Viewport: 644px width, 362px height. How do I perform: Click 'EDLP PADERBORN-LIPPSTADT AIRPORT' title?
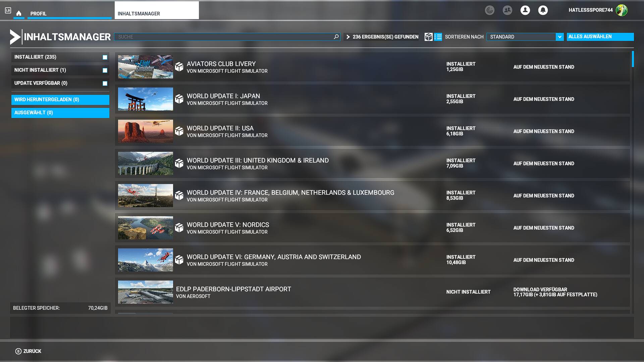pos(233,289)
